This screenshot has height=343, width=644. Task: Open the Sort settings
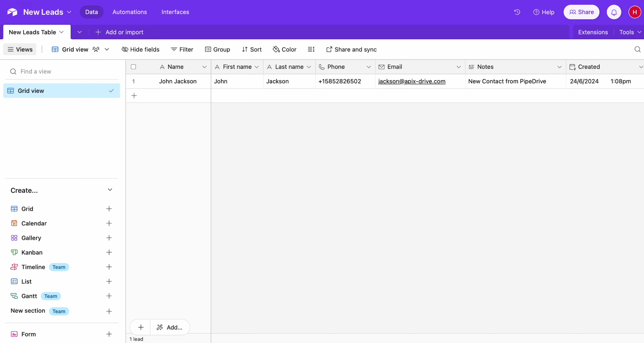click(252, 49)
